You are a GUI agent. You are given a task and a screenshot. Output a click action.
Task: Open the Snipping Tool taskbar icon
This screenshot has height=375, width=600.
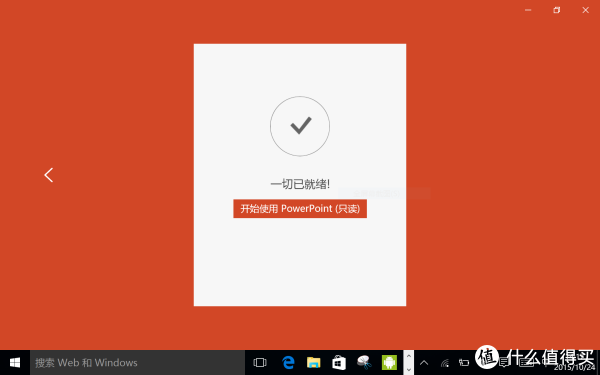[x=364, y=362]
